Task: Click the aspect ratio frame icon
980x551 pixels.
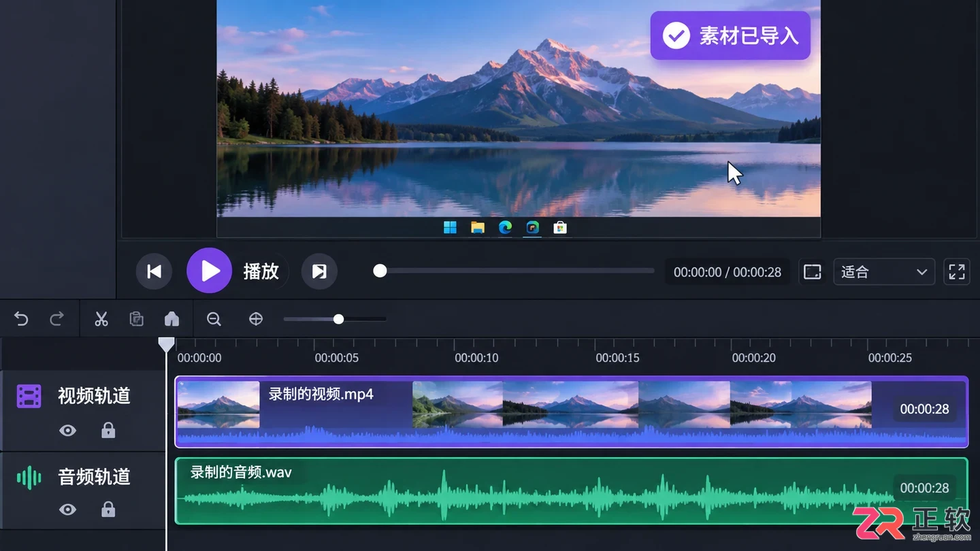Action: (x=812, y=272)
